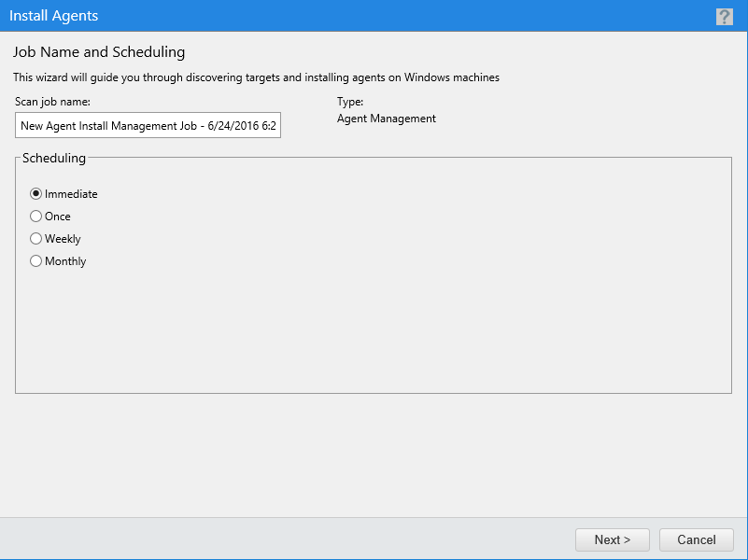Image resolution: width=748 pixels, height=560 pixels.
Task: Click the 'Weekly' label text
Action: click(63, 239)
